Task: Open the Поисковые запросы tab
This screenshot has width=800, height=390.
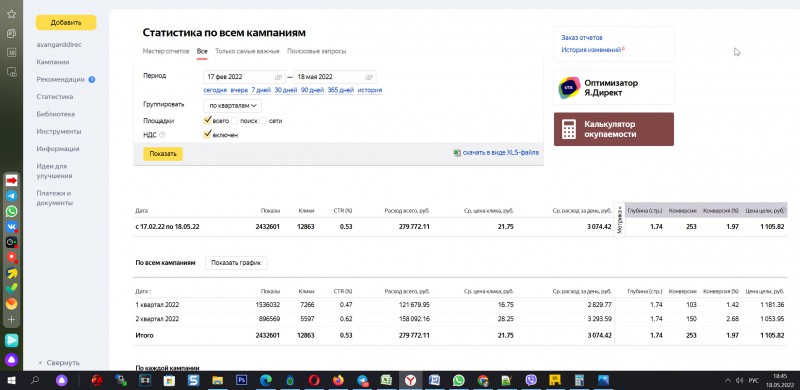Action: (x=316, y=51)
